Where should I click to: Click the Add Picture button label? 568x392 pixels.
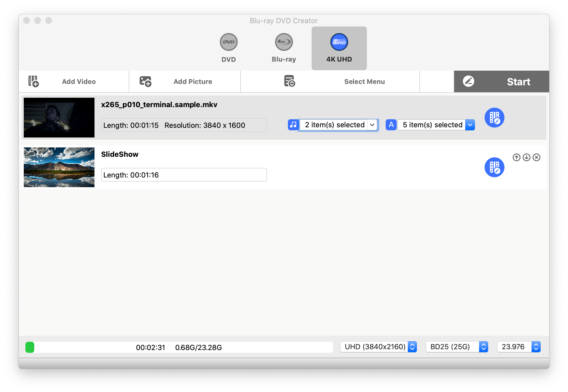pyautogui.click(x=193, y=81)
